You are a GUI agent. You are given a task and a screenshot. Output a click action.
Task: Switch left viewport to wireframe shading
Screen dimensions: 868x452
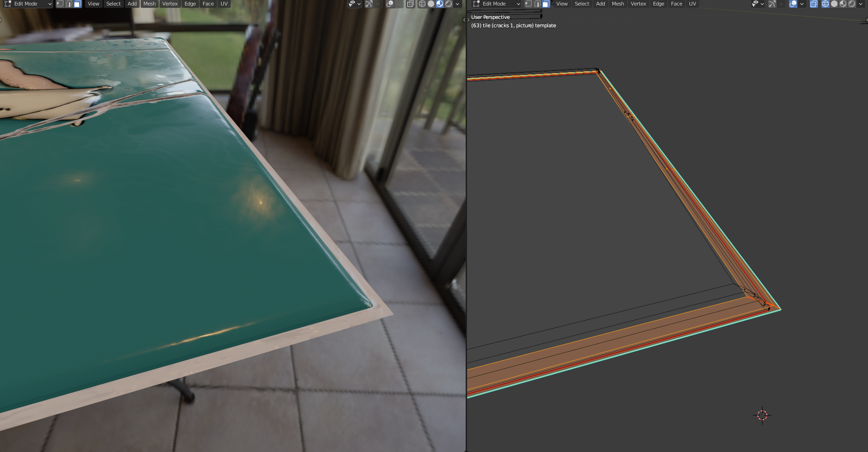coord(422,4)
